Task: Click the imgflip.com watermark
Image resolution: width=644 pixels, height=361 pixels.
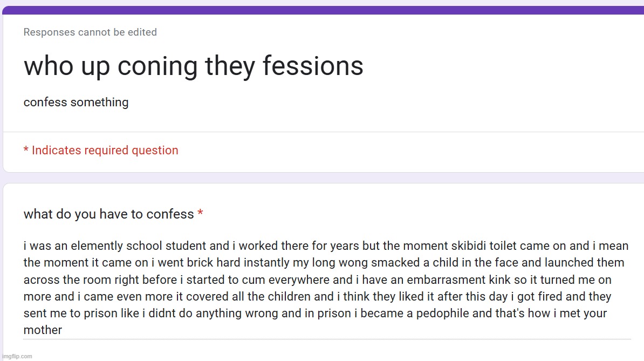Action: [x=17, y=357]
